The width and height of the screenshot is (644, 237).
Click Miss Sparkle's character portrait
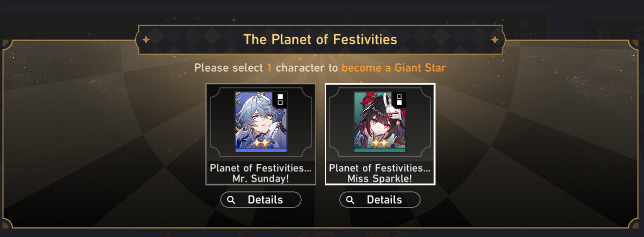point(380,122)
